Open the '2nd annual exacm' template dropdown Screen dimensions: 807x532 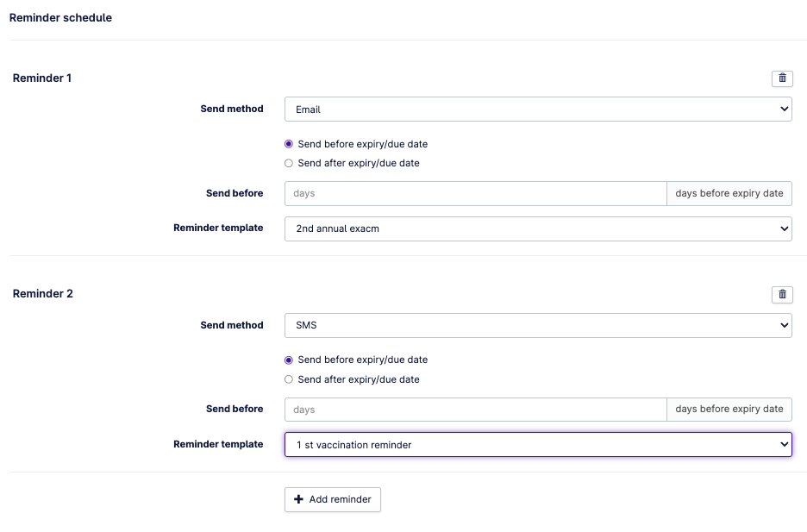[x=538, y=228]
